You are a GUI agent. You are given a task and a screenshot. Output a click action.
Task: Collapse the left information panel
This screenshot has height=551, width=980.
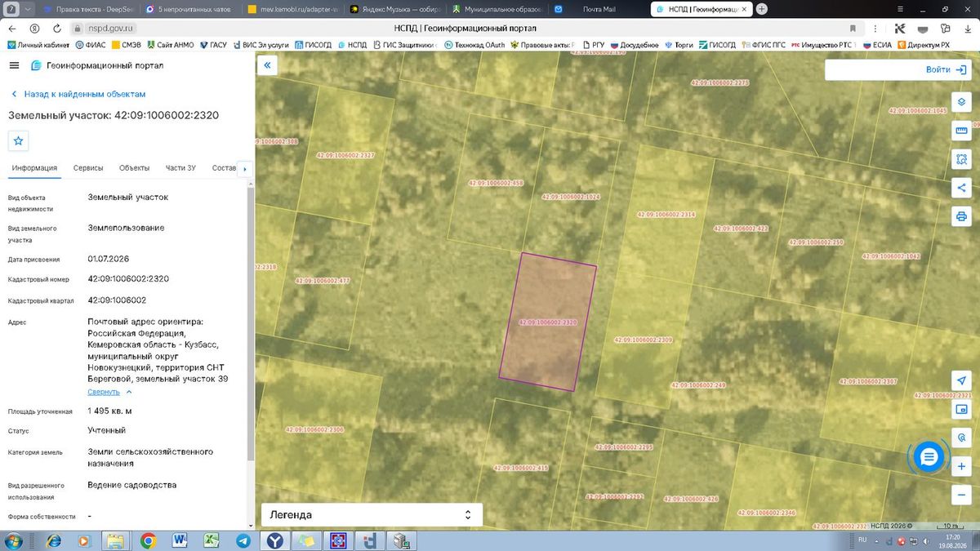[x=267, y=65]
